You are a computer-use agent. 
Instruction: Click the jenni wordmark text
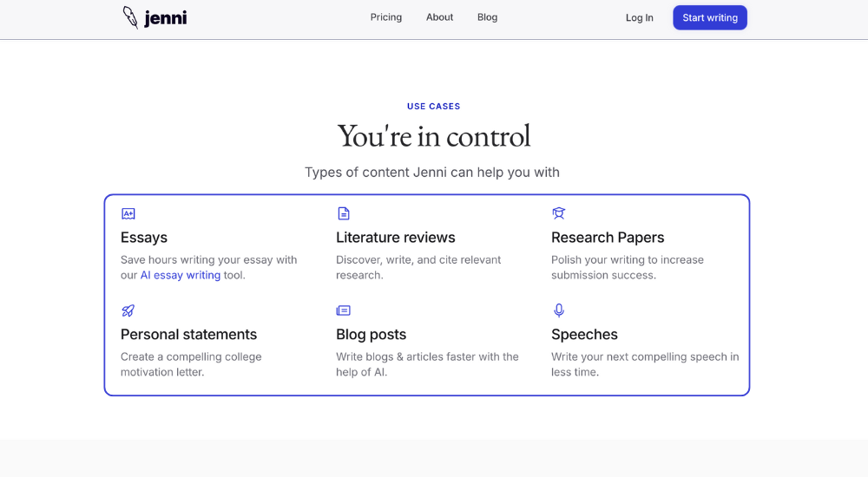[x=166, y=18]
